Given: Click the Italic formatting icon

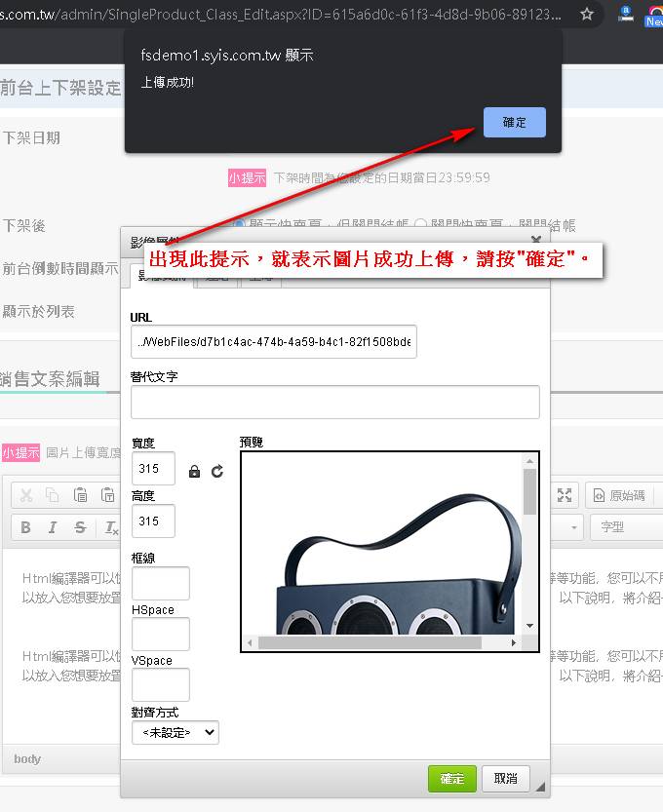Looking at the screenshot, I should coord(53,527).
